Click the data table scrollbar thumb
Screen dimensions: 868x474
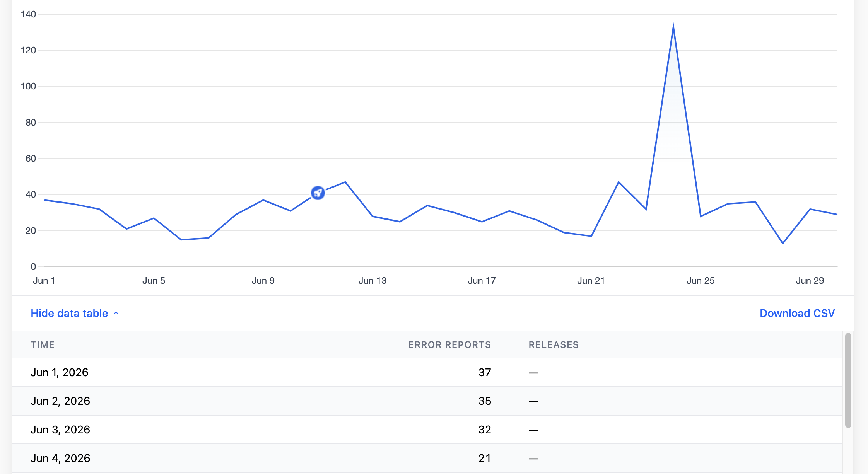[x=848, y=380]
